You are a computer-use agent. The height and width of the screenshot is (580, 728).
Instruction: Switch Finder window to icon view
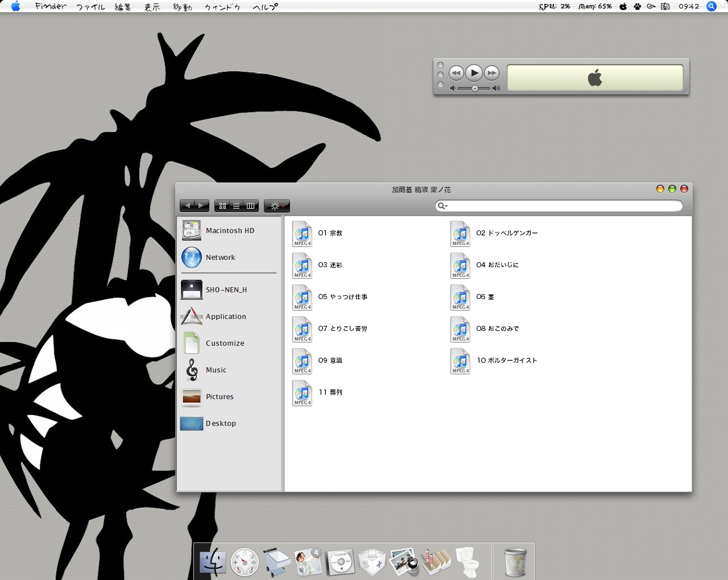pyautogui.click(x=222, y=206)
